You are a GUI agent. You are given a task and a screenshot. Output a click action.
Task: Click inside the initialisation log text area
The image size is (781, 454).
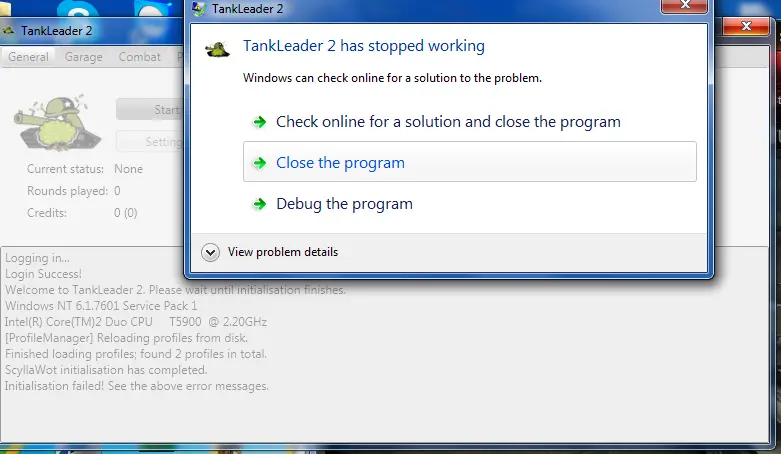coord(385,344)
